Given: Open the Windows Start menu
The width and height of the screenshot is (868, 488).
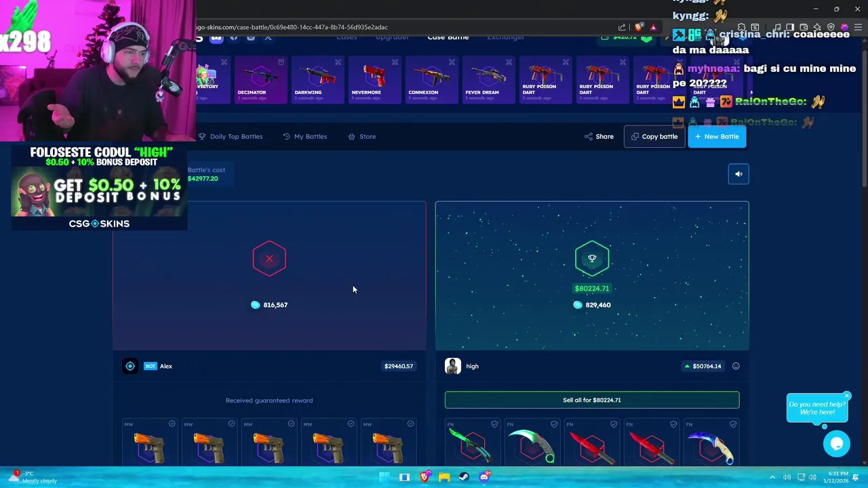Looking at the screenshot, I should click(x=384, y=477).
